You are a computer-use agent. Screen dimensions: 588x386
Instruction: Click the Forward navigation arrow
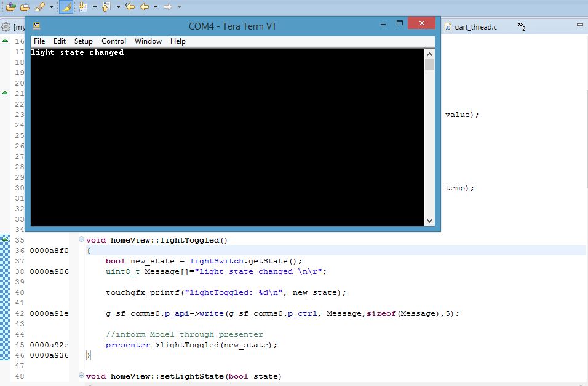[x=168, y=7]
